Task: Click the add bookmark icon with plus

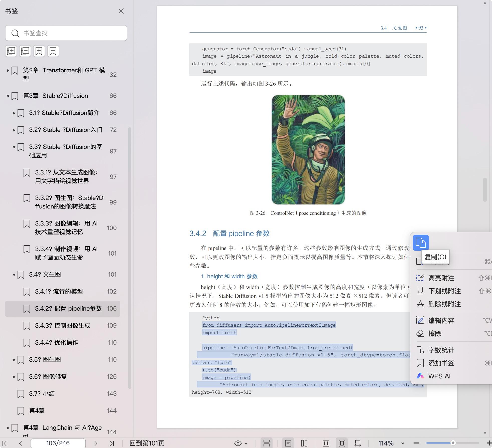Action: tap(39, 51)
